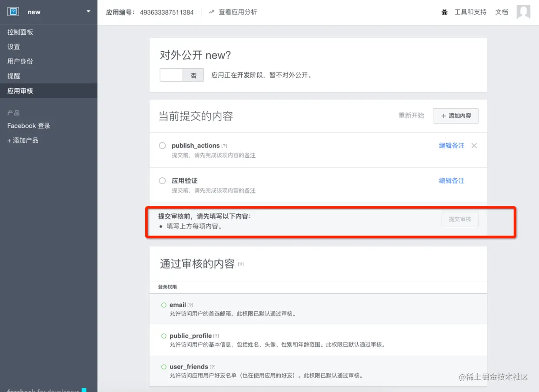Click the [?] help icon beside user_friends
Screen dimensions: 539x392
tap(213, 367)
